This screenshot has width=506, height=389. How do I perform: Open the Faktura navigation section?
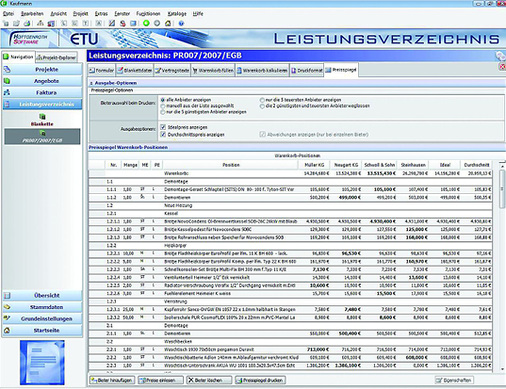click(42, 92)
